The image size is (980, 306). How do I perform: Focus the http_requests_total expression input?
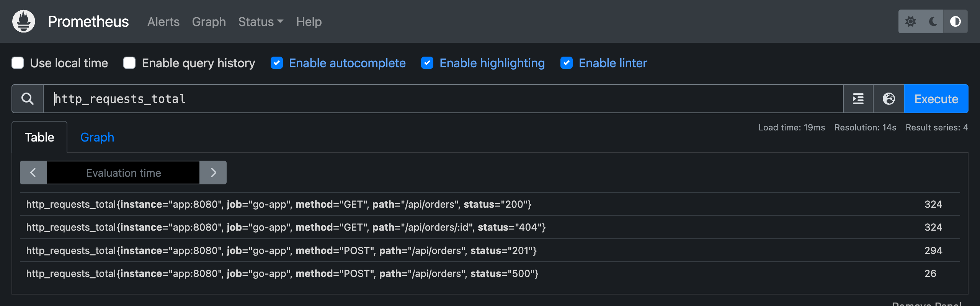tap(443, 99)
